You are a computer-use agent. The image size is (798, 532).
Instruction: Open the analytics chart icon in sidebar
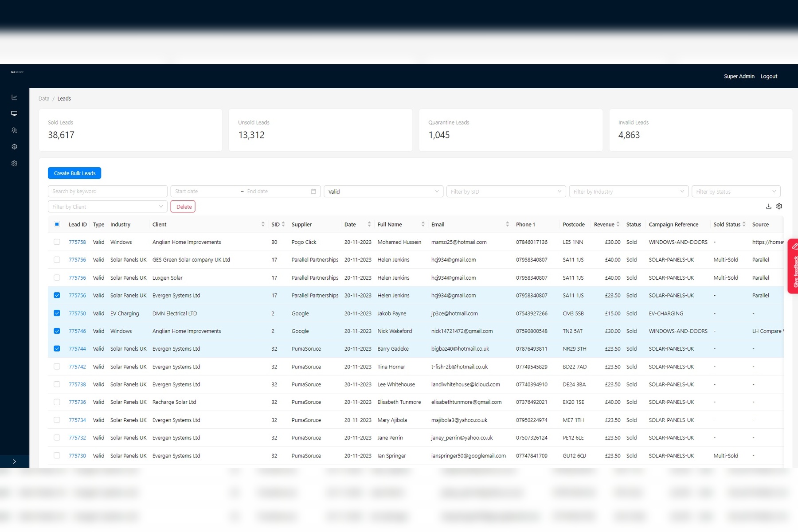14,97
